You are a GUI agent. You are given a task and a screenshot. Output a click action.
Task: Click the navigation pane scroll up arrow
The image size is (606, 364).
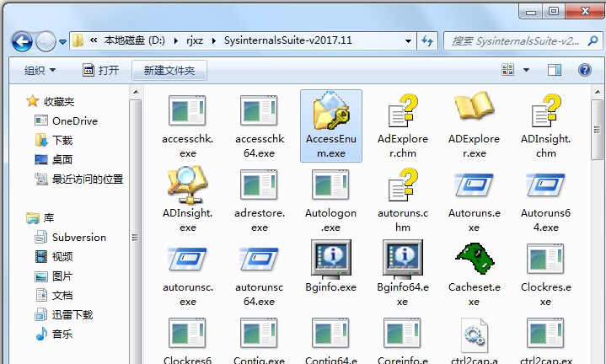(135, 93)
